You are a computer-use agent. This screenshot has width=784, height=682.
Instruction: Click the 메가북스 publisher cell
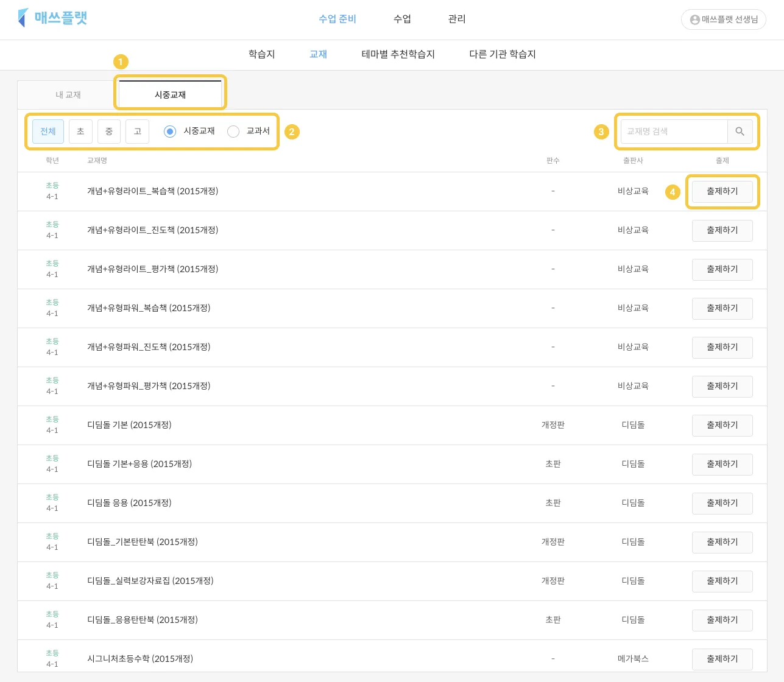(x=633, y=659)
